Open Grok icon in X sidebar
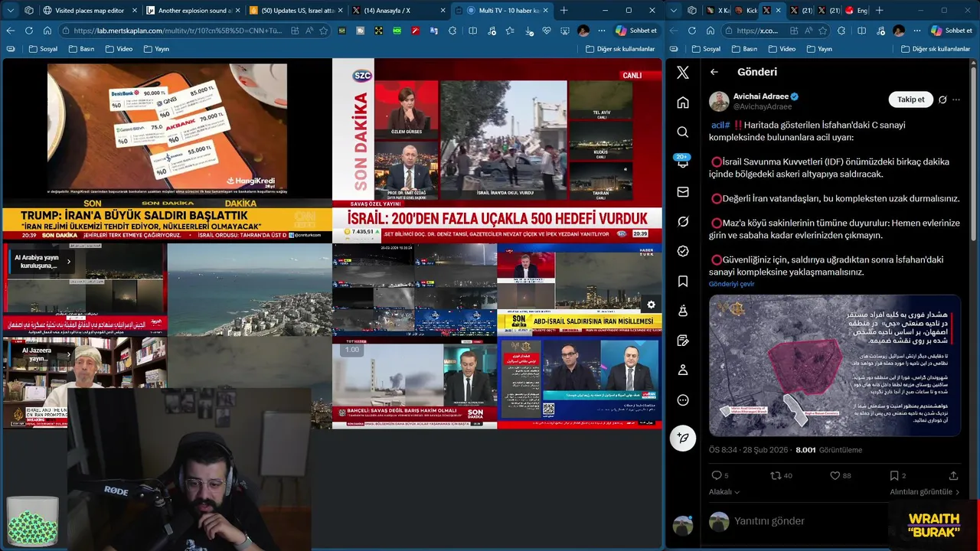980x551 pixels. click(x=683, y=221)
